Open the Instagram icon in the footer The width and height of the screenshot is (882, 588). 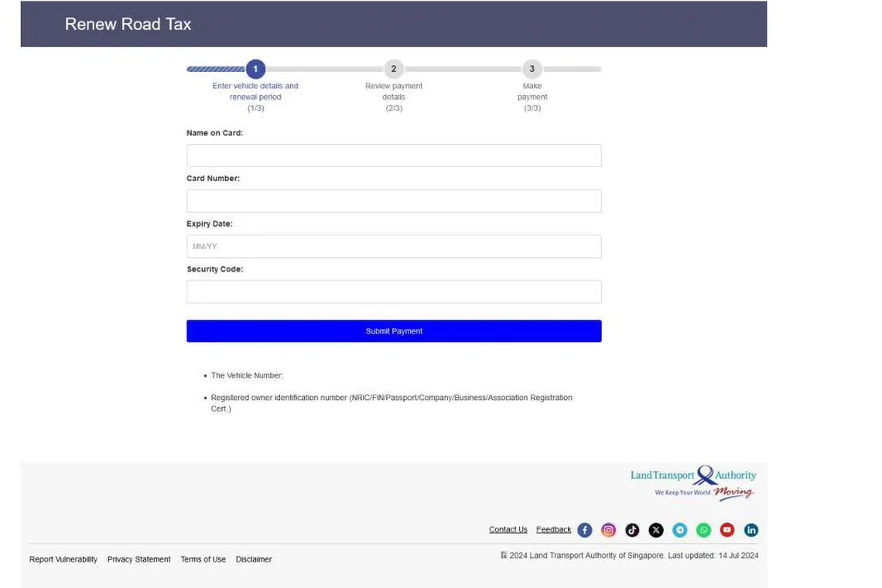(609, 530)
